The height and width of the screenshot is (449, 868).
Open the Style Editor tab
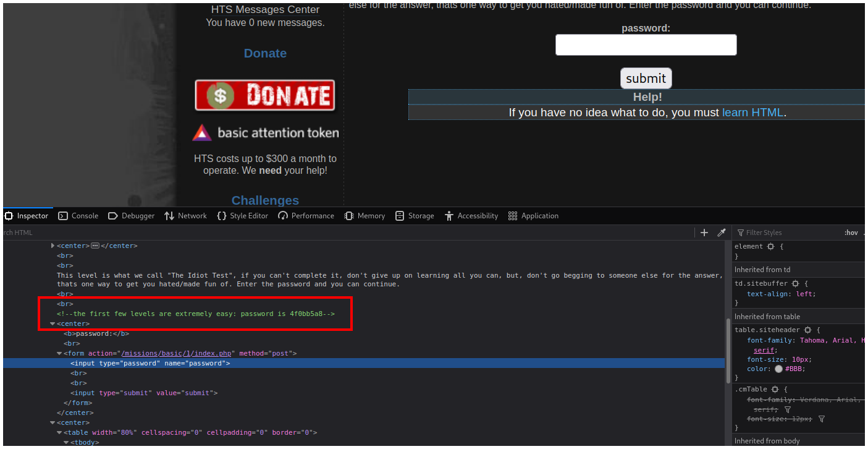(242, 216)
